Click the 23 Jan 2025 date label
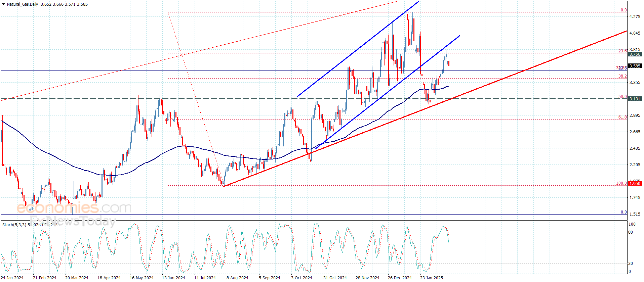Viewport: 644px width, 282px height. click(432, 278)
